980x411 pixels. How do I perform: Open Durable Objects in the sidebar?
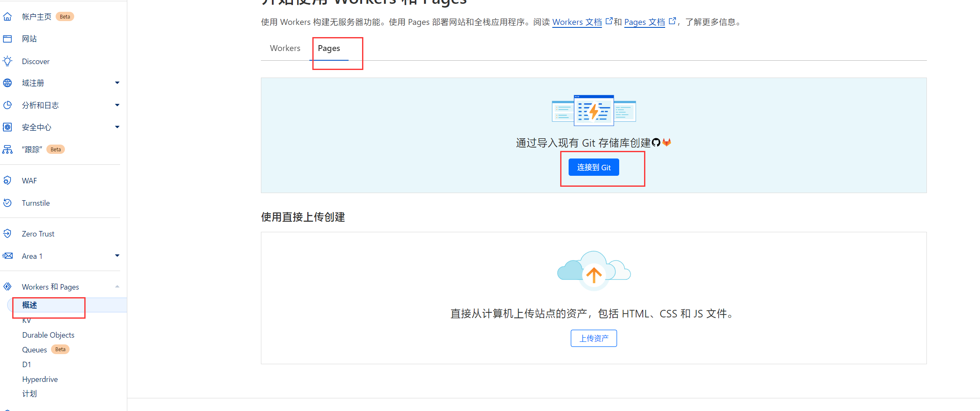[x=48, y=335]
